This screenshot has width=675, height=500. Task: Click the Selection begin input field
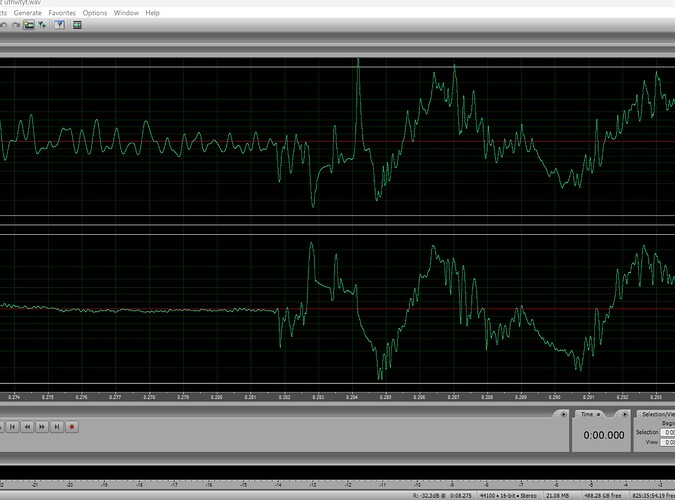668,432
